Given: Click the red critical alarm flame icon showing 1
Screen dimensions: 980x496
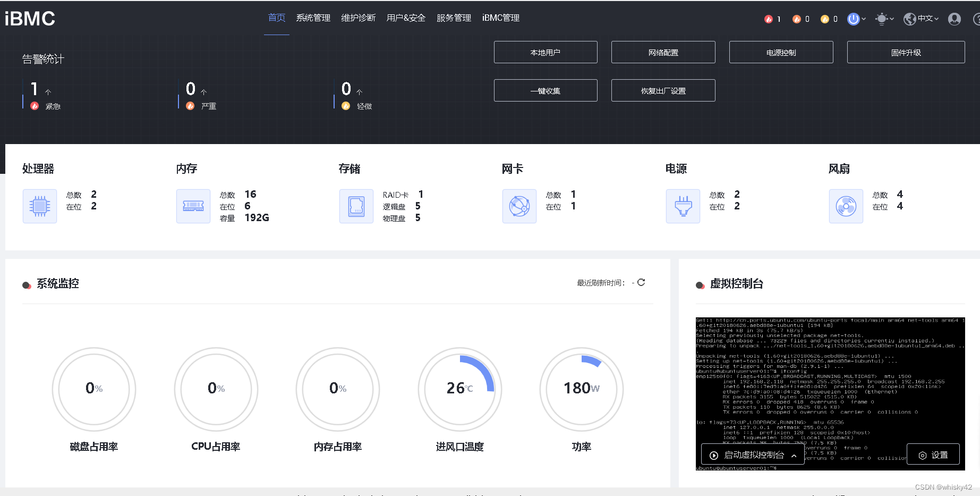Looking at the screenshot, I should tap(769, 19).
